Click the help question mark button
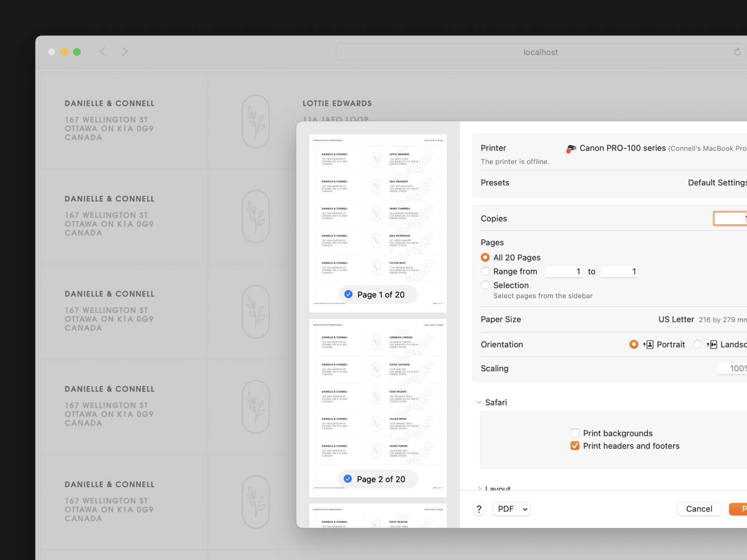This screenshot has height=560, width=747. pyautogui.click(x=479, y=509)
